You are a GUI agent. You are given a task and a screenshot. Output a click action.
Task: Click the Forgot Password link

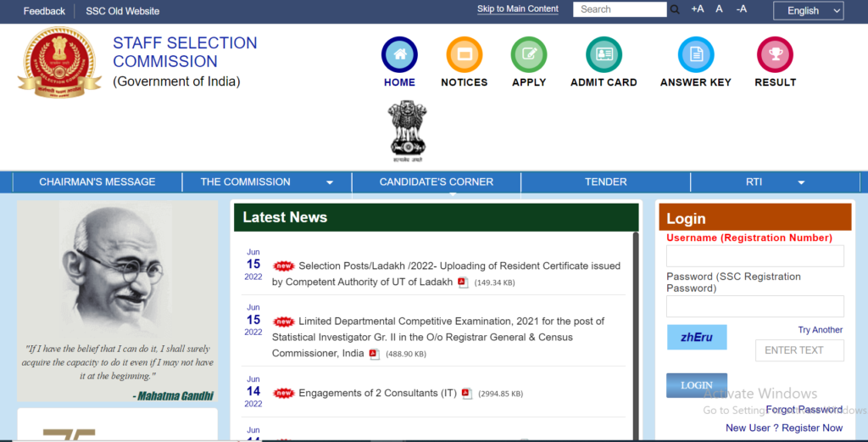point(804,410)
